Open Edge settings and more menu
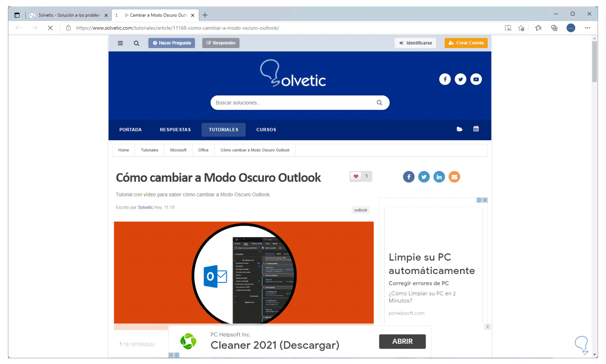 coord(588,28)
